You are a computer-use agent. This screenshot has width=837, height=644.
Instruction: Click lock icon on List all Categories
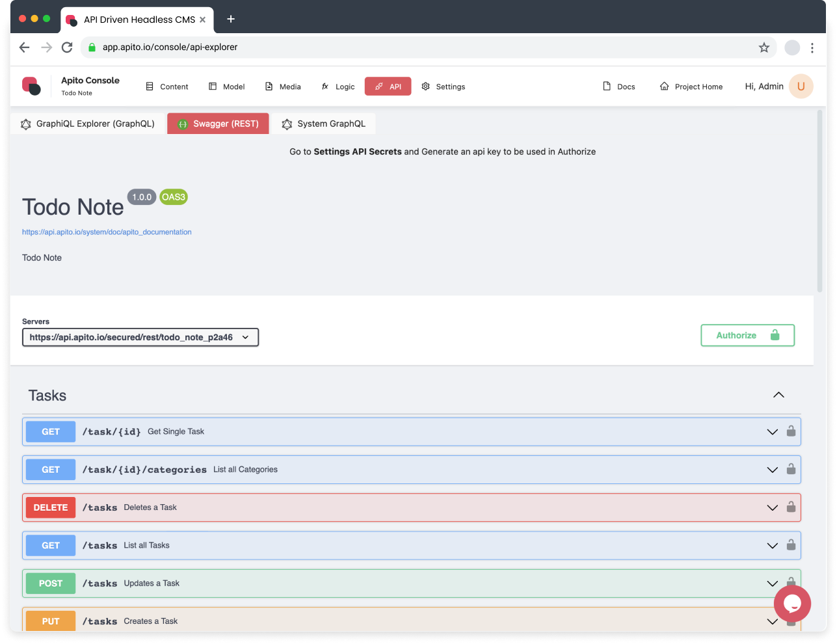tap(791, 469)
